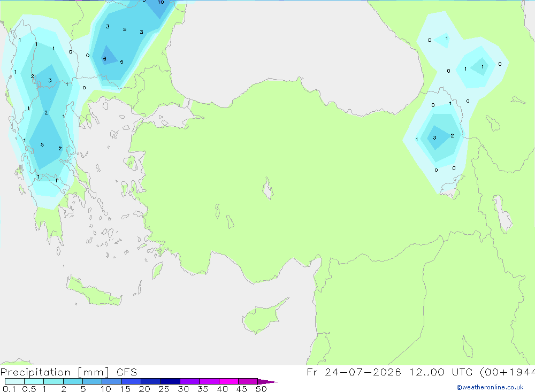Image resolution: width=535 pixels, height=392 pixels.
Task: Select the 45–50 mm legend swatch
Action: coord(248,381)
